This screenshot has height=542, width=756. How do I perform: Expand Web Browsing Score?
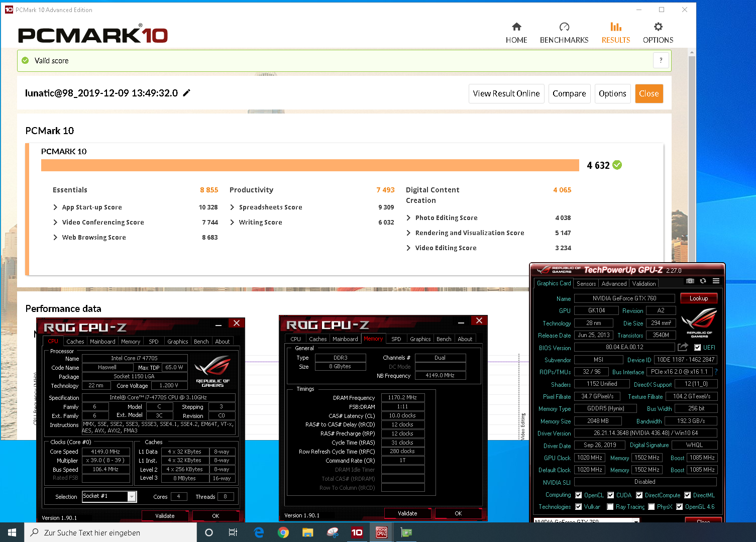pos(55,237)
